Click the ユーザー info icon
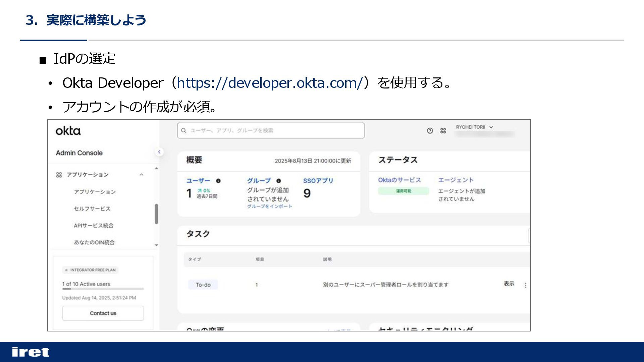The image size is (644, 362). click(x=218, y=181)
